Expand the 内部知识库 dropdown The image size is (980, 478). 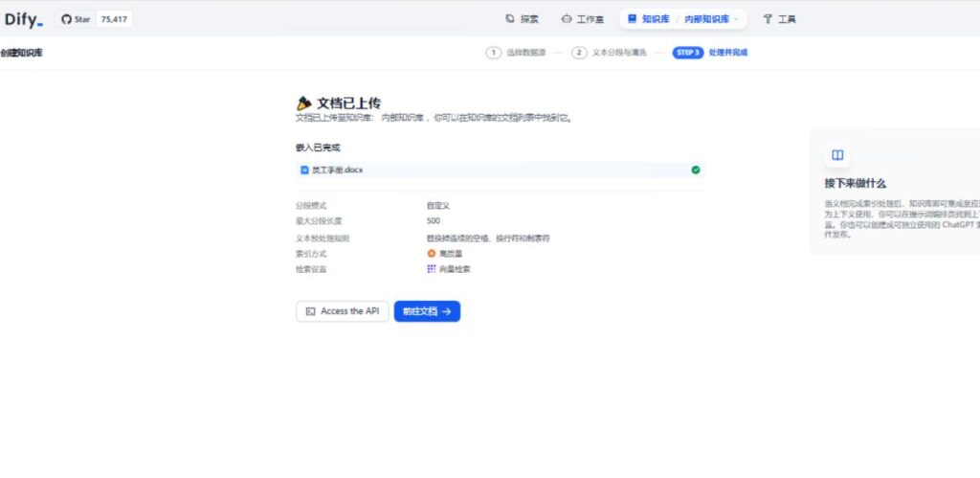click(712, 19)
